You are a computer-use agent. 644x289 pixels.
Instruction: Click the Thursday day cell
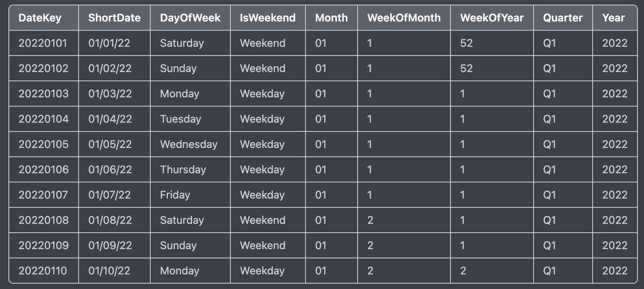(x=183, y=169)
